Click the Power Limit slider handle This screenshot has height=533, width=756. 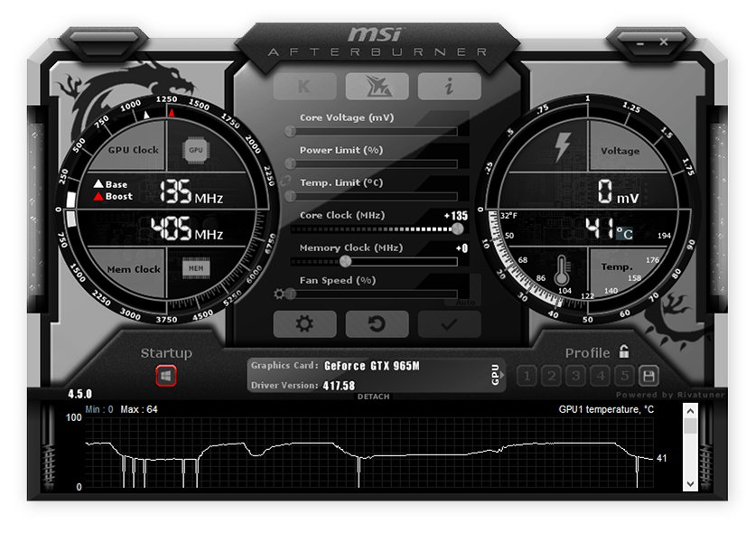tap(290, 164)
